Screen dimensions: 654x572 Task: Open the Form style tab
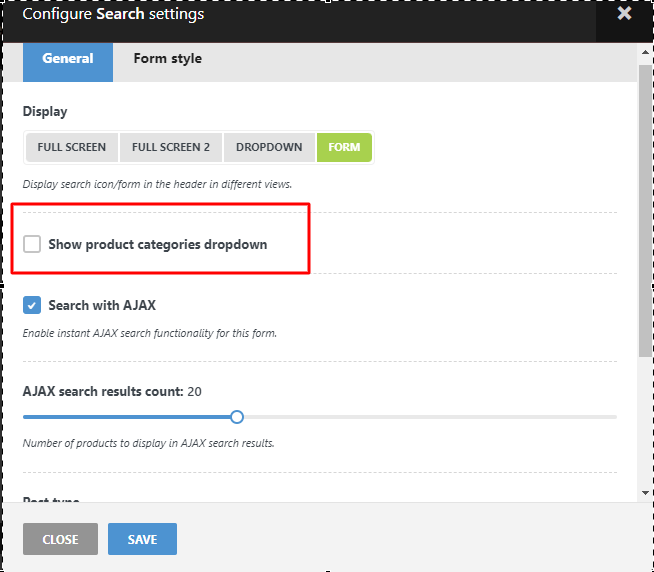167,59
